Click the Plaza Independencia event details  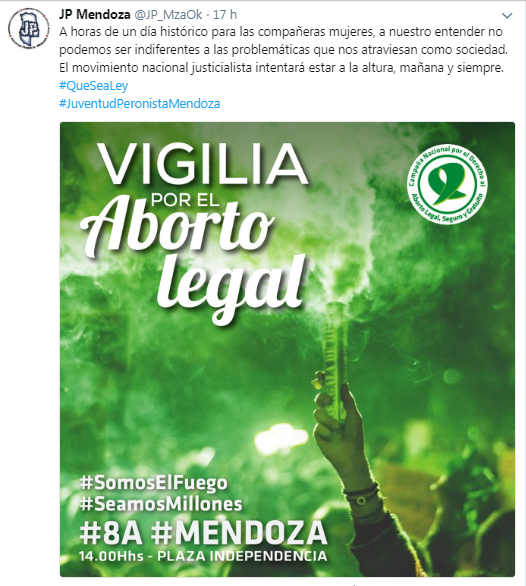[203, 556]
